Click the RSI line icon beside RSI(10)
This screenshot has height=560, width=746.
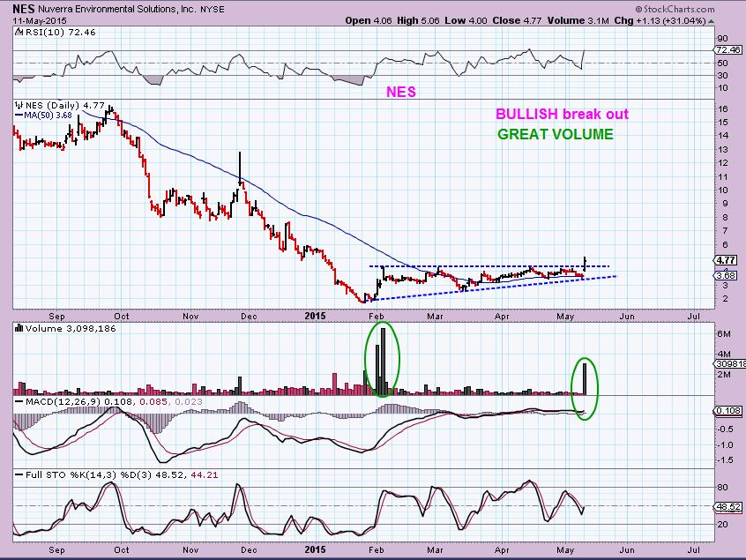[x=19, y=33]
